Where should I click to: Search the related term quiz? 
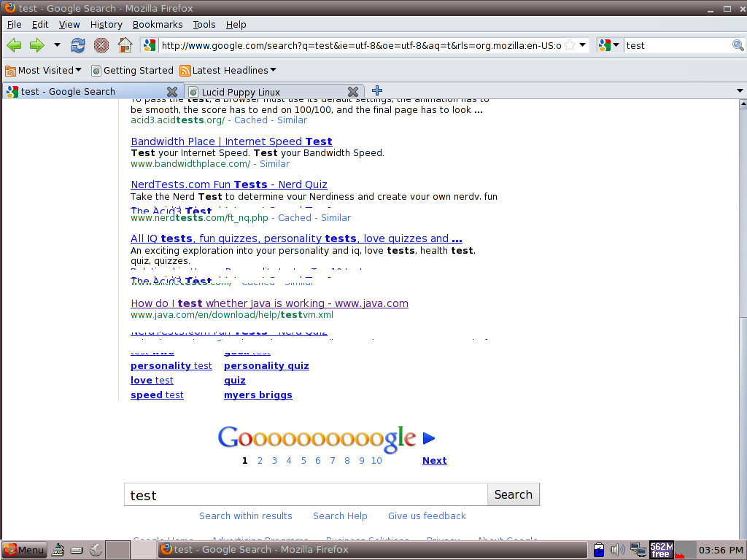coord(235,381)
